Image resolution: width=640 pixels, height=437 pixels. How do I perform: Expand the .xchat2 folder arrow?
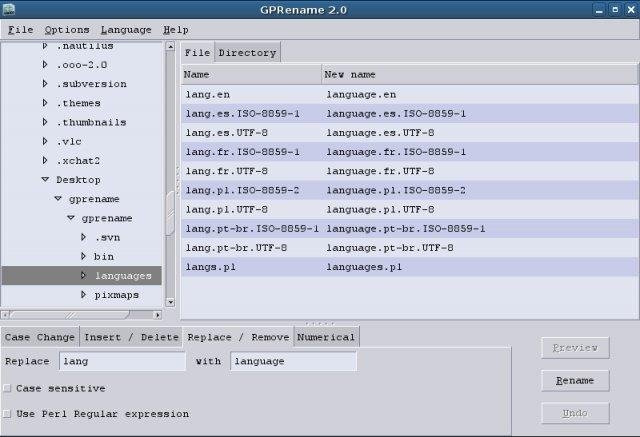tap(45, 160)
